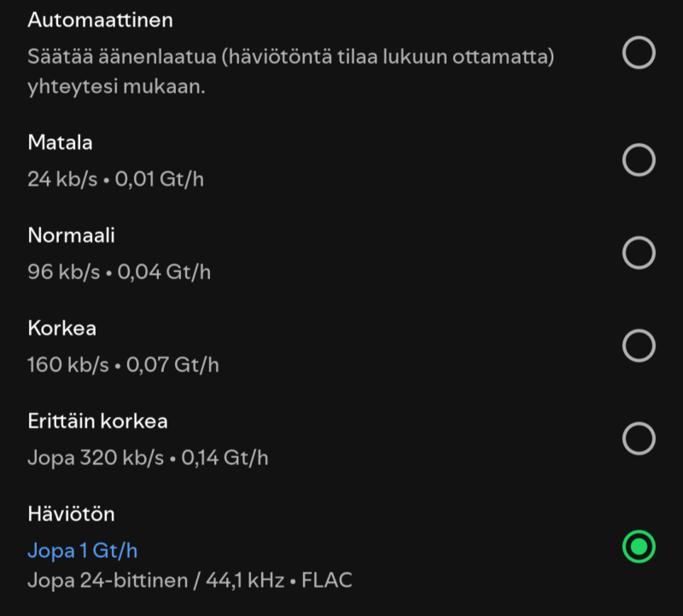
Task: Select the Erittäin korkea radio button
Action: pyautogui.click(x=639, y=439)
